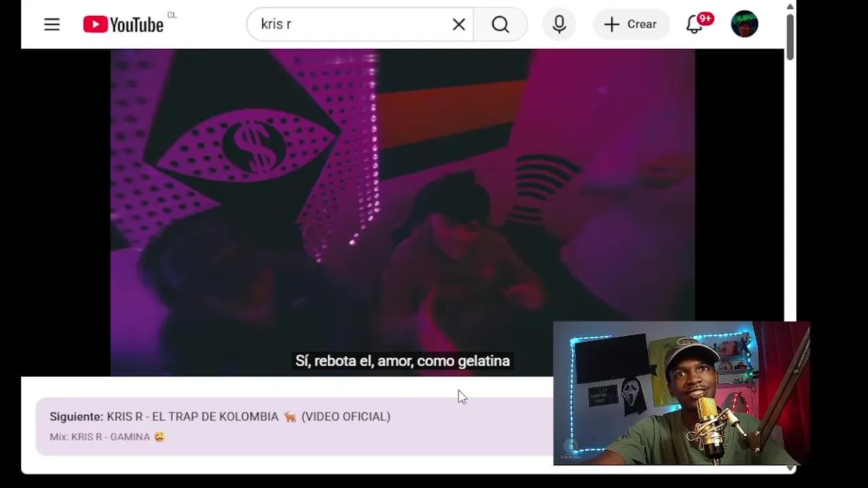
Task: Click the webcam overlay thumbnail
Action: point(681,393)
